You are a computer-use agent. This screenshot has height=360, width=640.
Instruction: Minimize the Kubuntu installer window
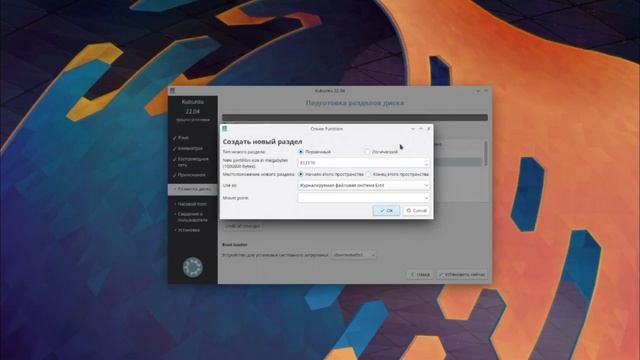tap(478, 91)
